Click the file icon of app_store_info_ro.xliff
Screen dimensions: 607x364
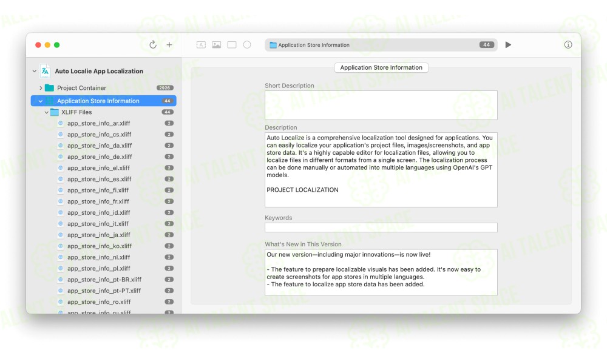click(x=60, y=302)
